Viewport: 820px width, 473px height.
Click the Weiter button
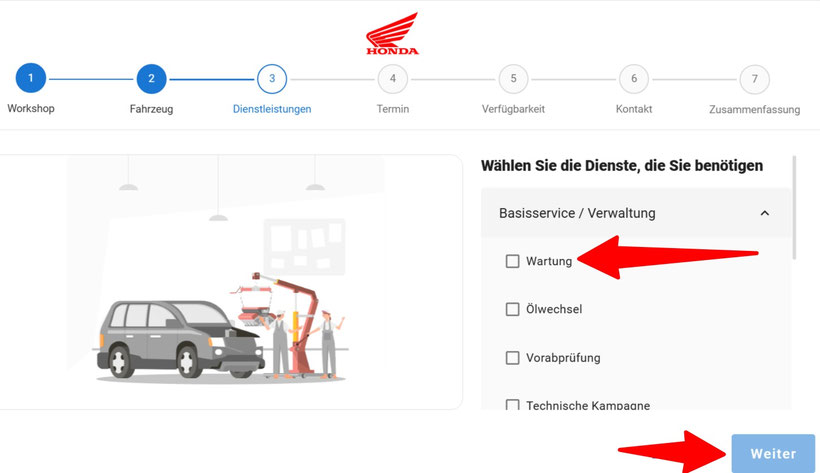(x=773, y=453)
